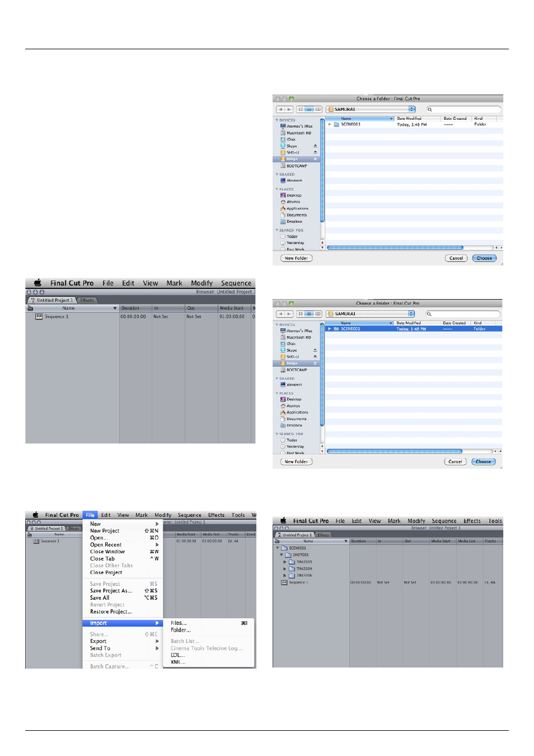Viewport: 534px width, 756px height.
Task: Collapse the SHOT001 bin disclosure triangle
Action: click(282, 555)
